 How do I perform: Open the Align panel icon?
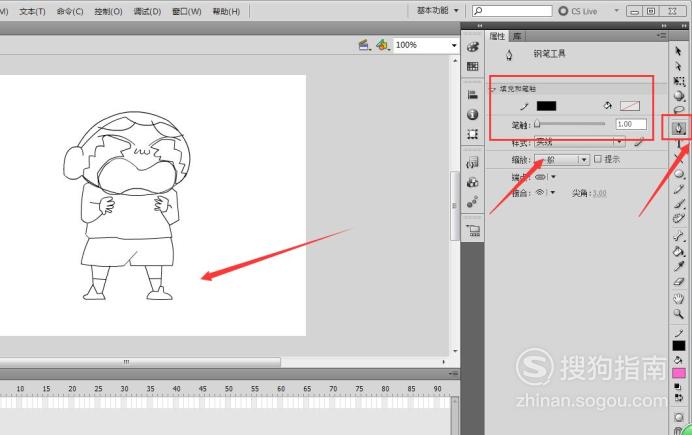click(x=473, y=94)
